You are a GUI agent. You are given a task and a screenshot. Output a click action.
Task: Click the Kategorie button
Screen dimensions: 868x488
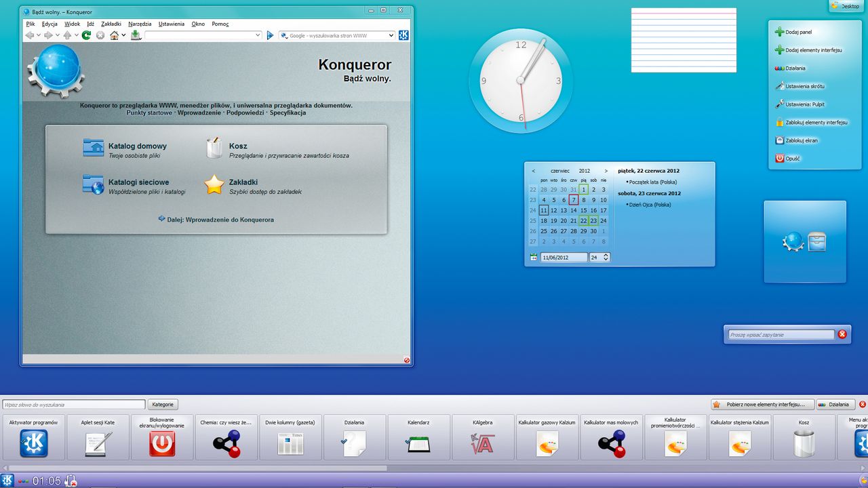coord(163,405)
